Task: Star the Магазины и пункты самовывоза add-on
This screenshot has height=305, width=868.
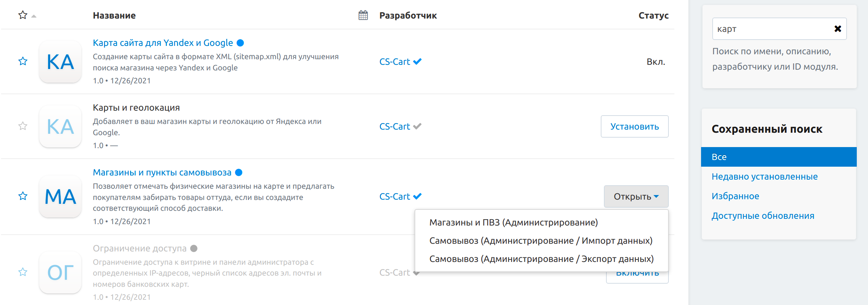Action: (23, 196)
